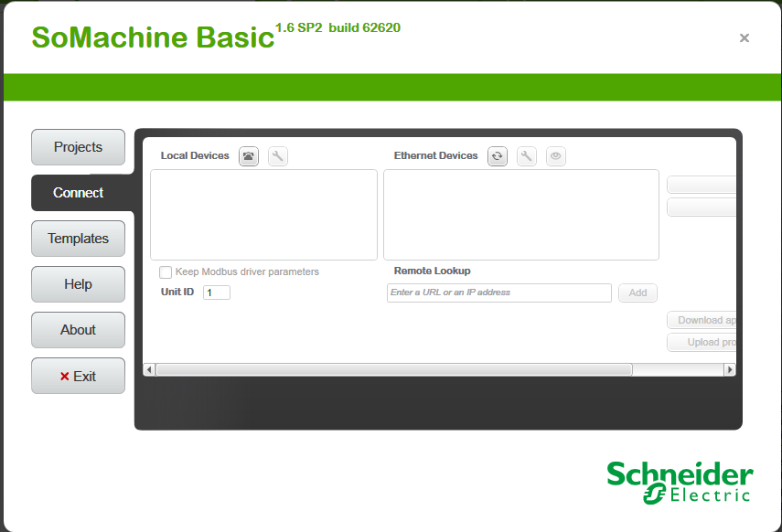Click the Unit ID input field
The width and height of the screenshot is (782, 532).
tap(217, 292)
